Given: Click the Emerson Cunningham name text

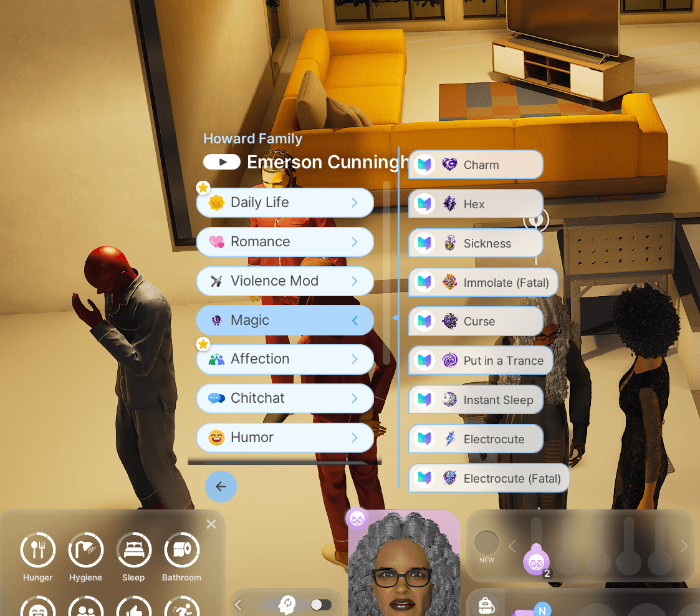Looking at the screenshot, I should coord(328,162).
